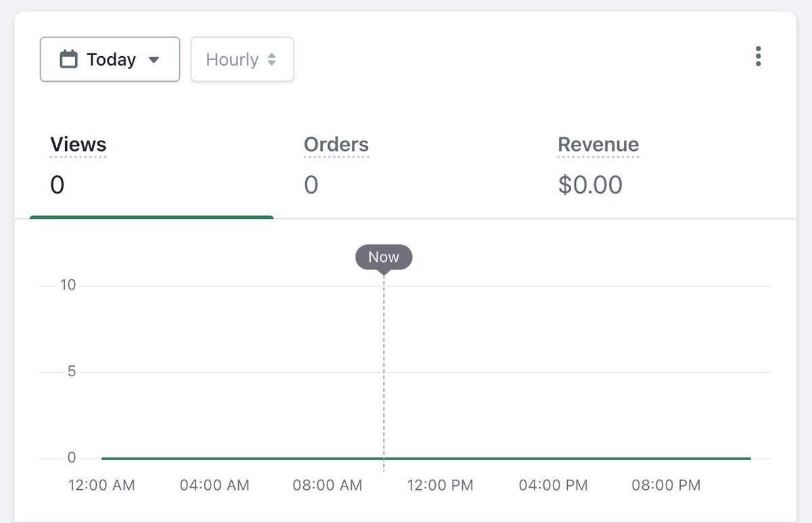Click the Now marker bubble on the chart
Screen dimensions: 812x523
tap(383, 256)
